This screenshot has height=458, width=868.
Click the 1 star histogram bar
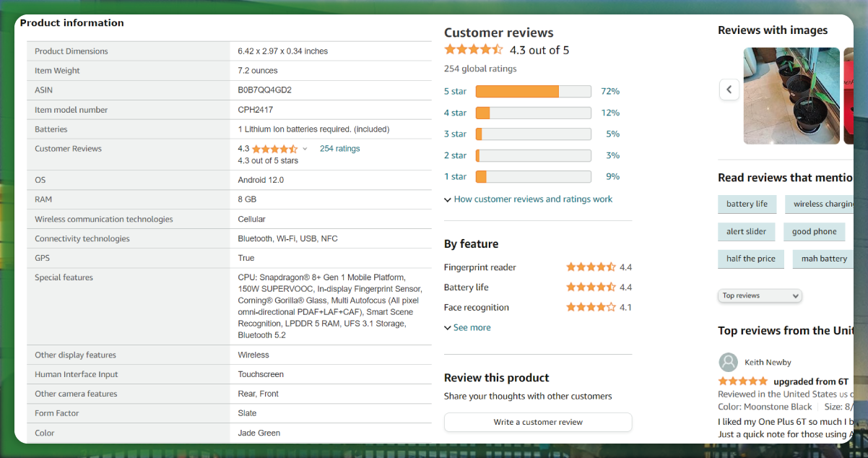[534, 176]
